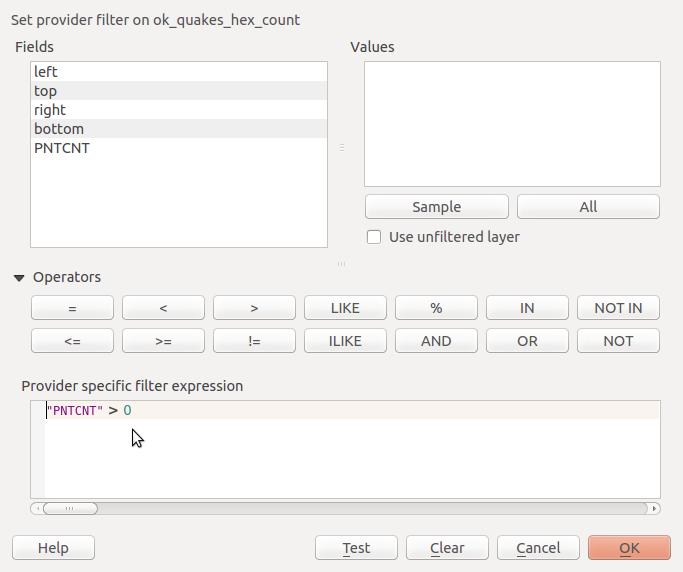Insert the NOT IN operator
The height and width of the screenshot is (572, 683).
pyautogui.click(x=618, y=308)
